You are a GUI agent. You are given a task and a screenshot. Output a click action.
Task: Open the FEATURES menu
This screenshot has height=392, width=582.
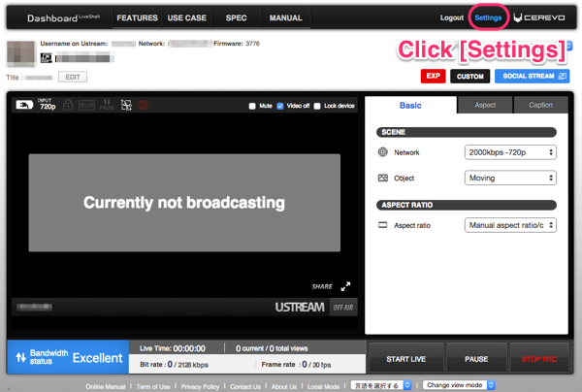137,17
